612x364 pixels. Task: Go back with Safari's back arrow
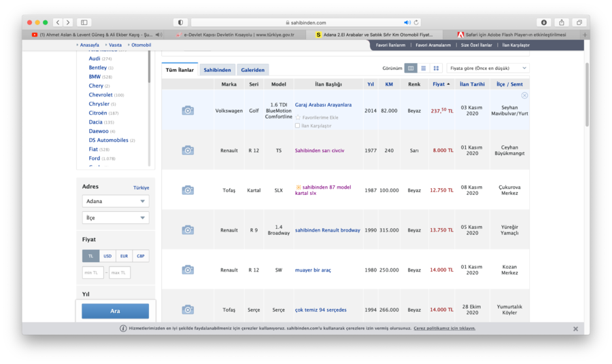coord(58,22)
